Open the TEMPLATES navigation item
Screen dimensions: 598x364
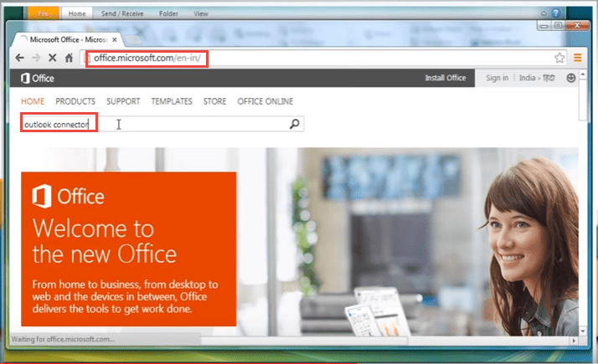(x=172, y=101)
